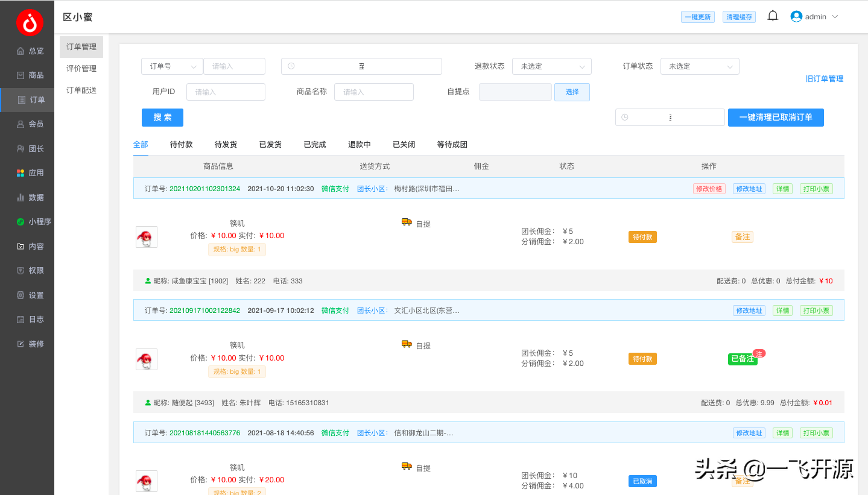Open 内容 content section
Viewport: 868px width, 495px height.
coord(30,247)
